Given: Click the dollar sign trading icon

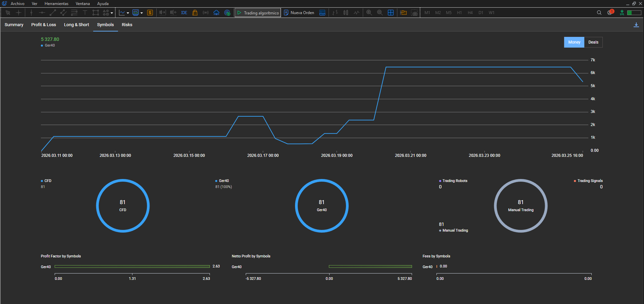Looking at the screenshot, I should point(150,13).
